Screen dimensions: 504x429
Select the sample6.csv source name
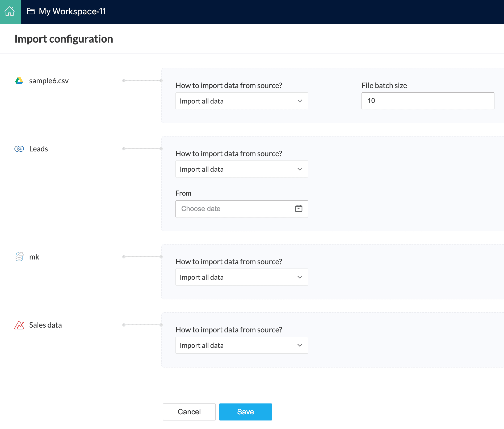49,81
